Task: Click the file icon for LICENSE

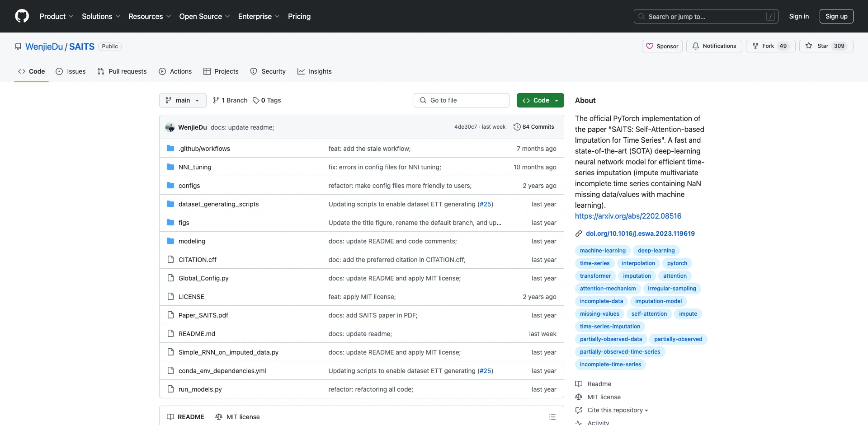Action: click(x=170, y=296)
